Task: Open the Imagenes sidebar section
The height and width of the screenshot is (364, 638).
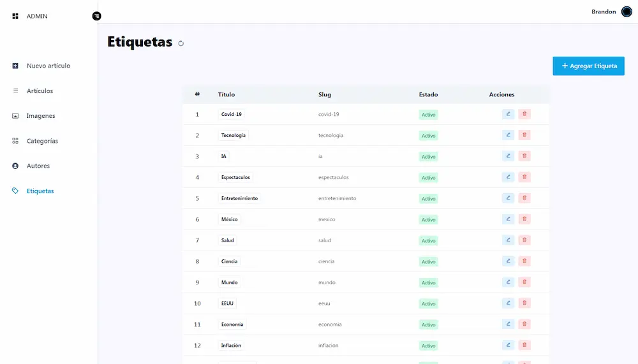Action: pos(40,116)
